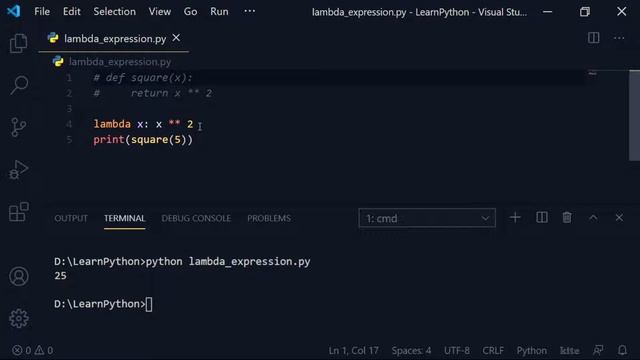Open the Selection menu
Image resolution: width=640 pixels, height=360 pixels.
click(x=115, y=11)
